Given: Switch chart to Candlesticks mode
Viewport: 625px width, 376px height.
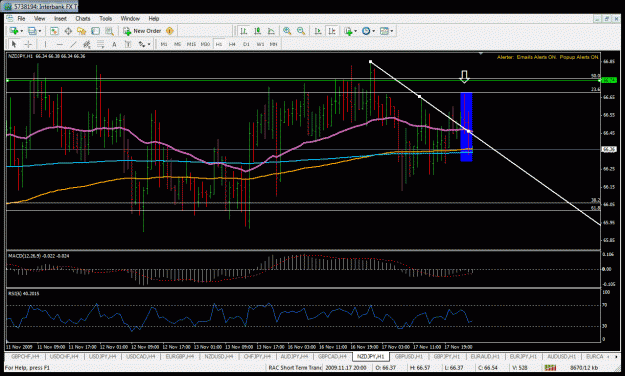Looking at the screenshot, I should click(x=257, y=31).
